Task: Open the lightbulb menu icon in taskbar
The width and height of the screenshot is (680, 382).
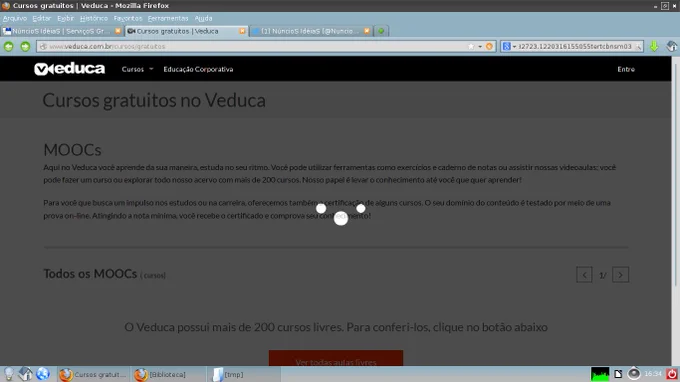Action: [x=9, y=374]
